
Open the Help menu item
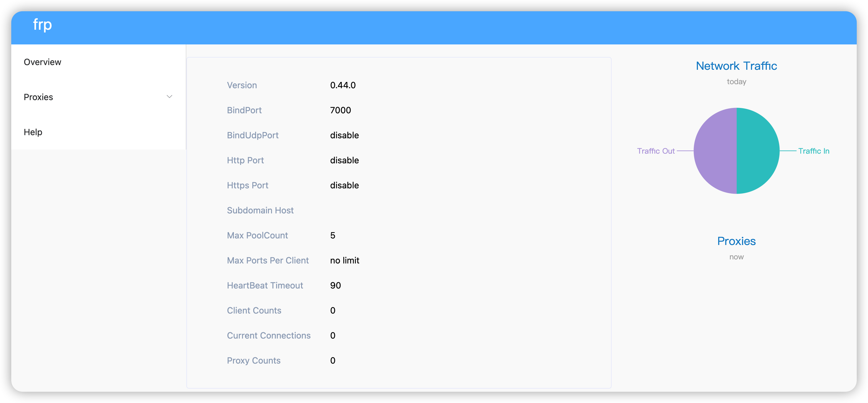click(33, 132)
